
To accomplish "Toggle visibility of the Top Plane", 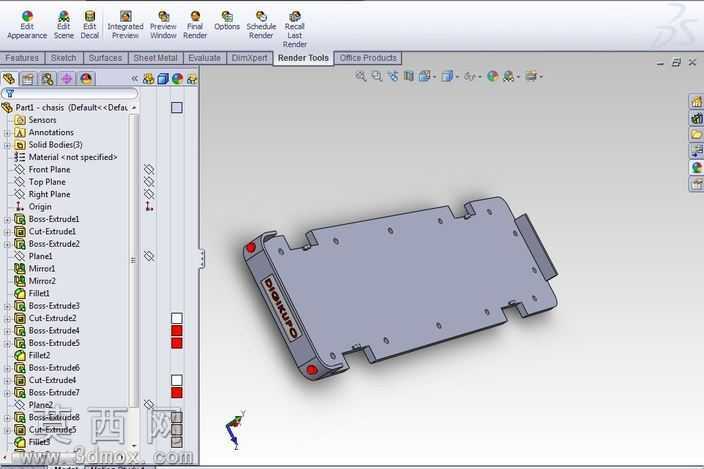I will point(149,181).
